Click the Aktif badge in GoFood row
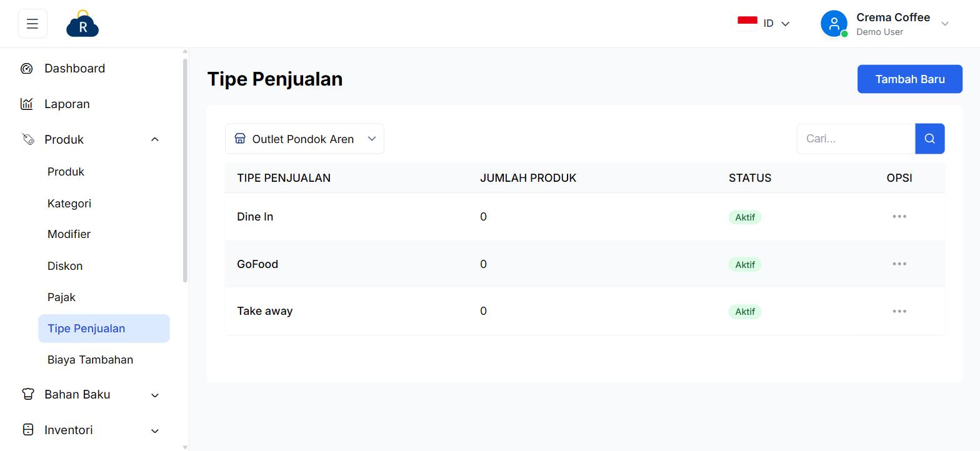 click(x=745, y=265)
